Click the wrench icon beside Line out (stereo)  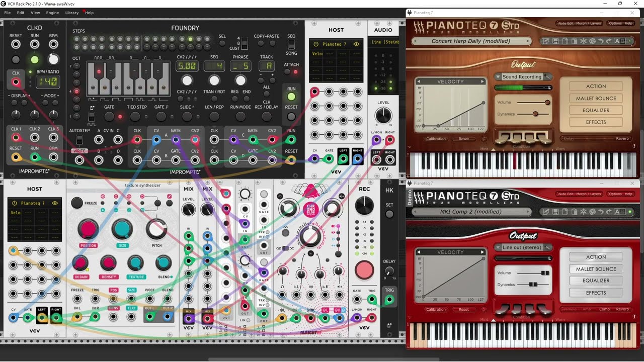point(548,247)
